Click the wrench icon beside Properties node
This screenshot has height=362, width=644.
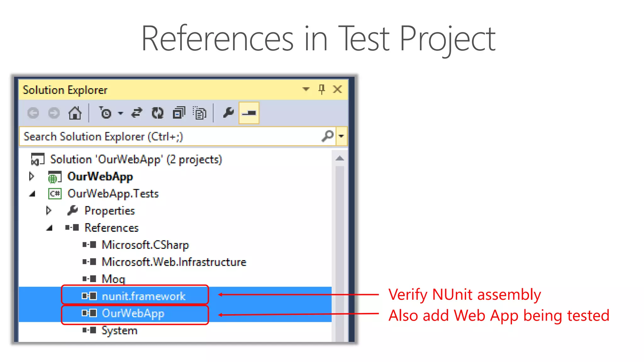click(x=72, y=211)
